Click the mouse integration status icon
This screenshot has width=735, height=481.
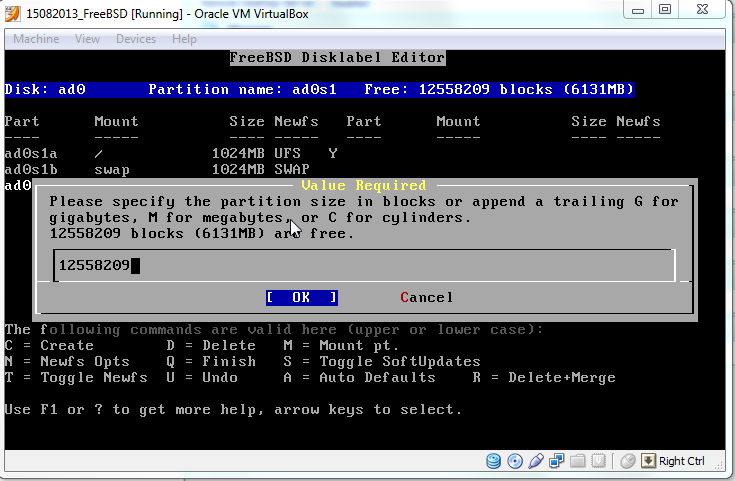tap(627, 461)
